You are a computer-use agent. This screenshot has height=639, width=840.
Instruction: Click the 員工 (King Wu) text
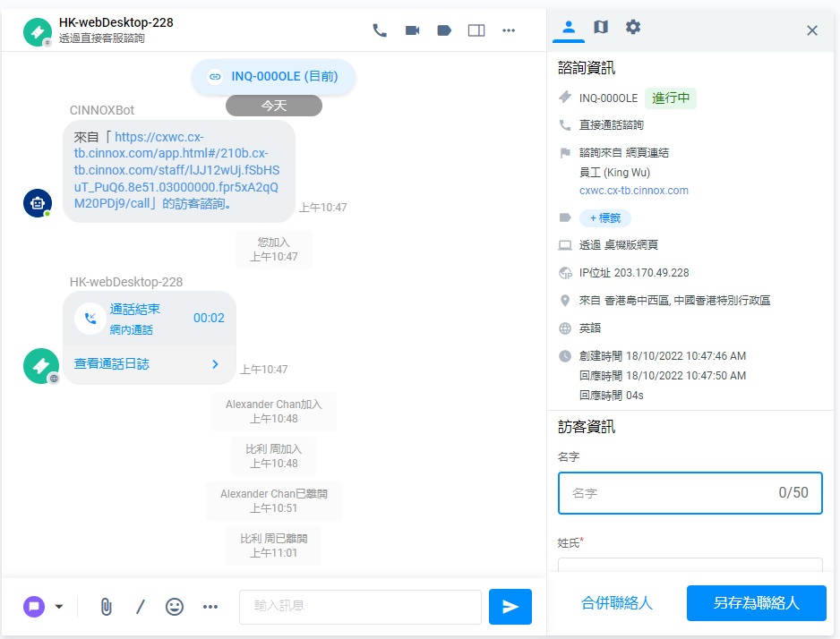click(614, 173)
